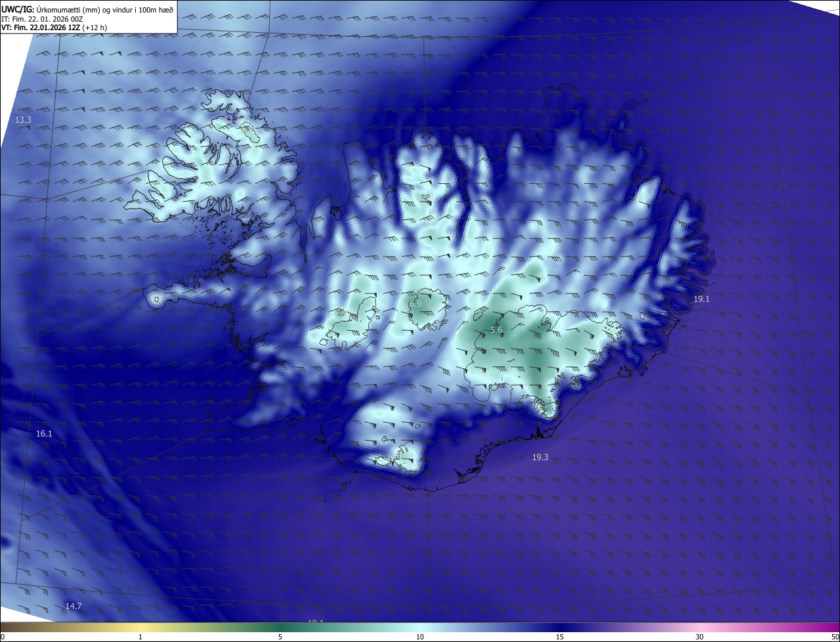Click the 5.6 value label over the glacier
This screenshot has width=840, height=642.
(x=496, y=330)
